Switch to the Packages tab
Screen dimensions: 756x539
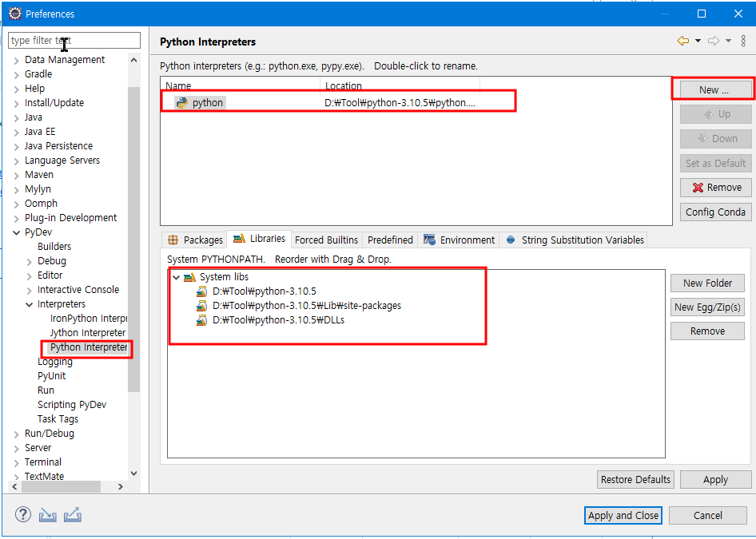click(195, 240)
